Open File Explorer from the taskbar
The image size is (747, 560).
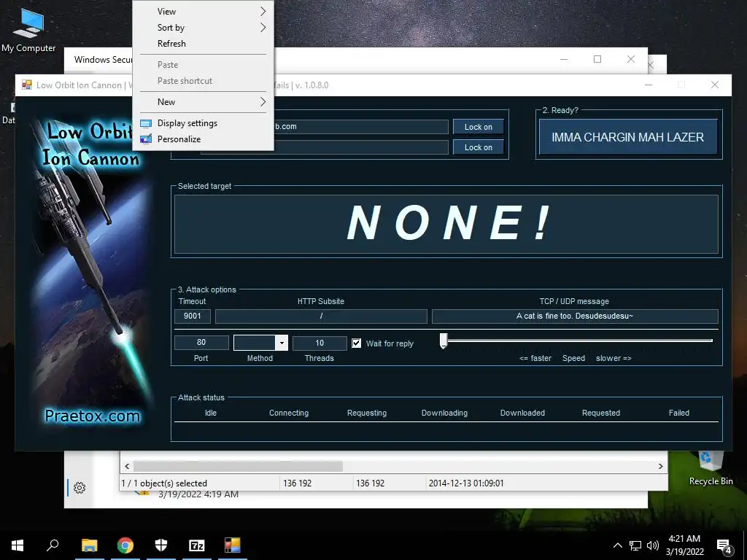pyautogui.click(x=89, y=545)
